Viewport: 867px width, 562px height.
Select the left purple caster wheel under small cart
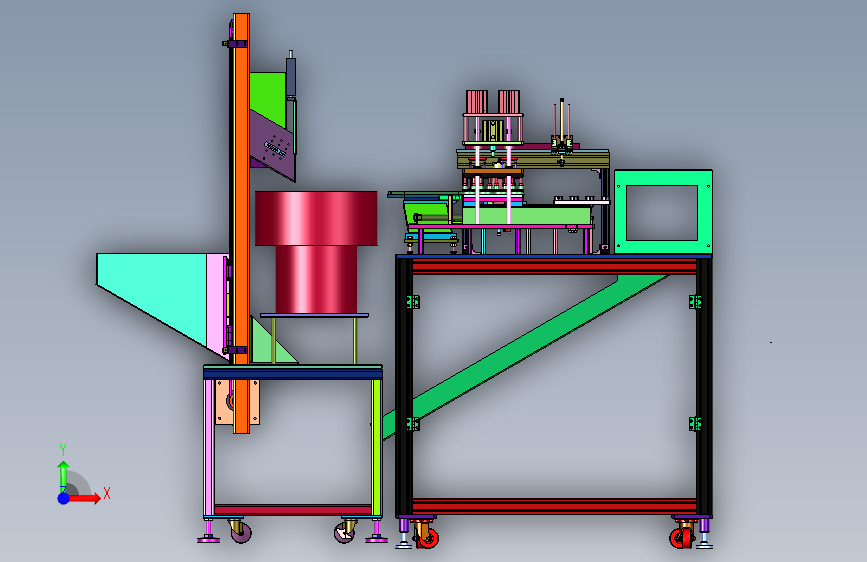click(241, 532)
